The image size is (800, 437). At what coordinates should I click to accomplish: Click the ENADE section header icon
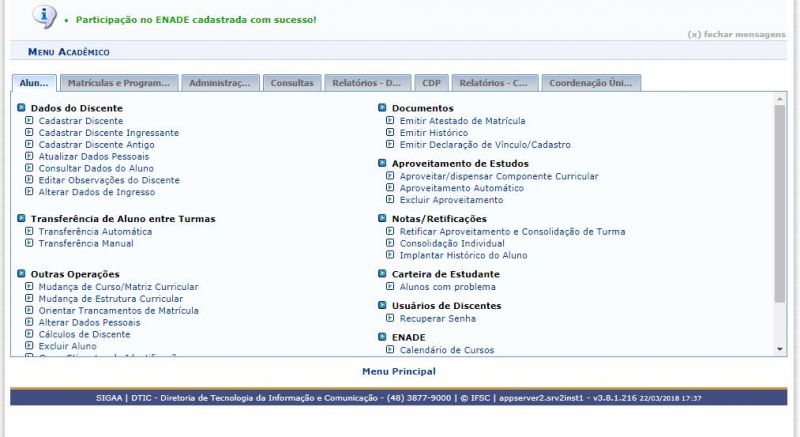coord(382,337)
